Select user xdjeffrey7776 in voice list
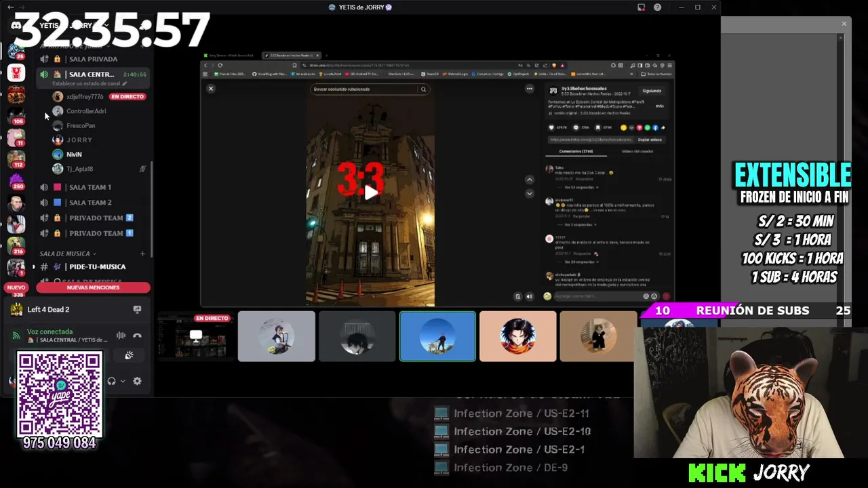The image size is (868, 488). point(85,97)
